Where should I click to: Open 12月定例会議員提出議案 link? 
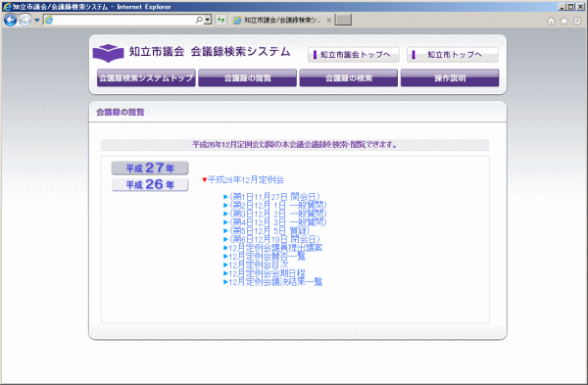pyautogui.click(x=275, y=248)
